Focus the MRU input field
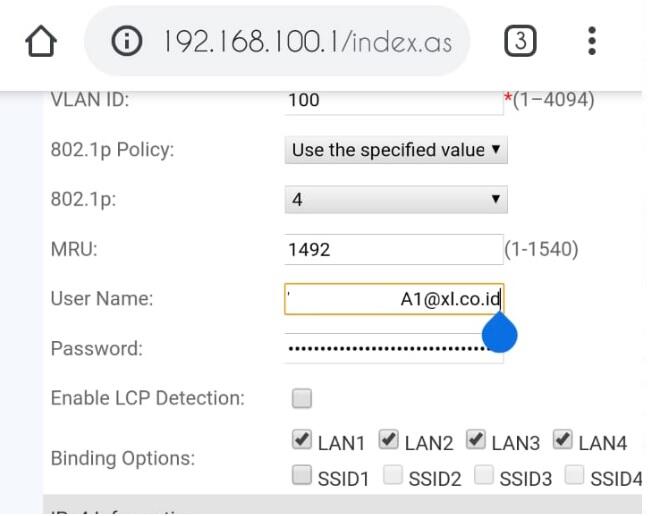The image size is (649, 516). tap(392, 250)
